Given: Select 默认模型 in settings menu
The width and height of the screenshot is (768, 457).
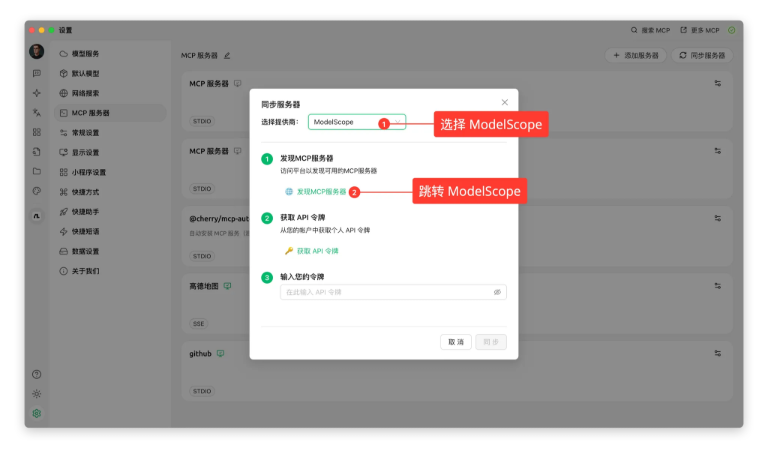Looking at the screenshot, I should pos(110,73).
